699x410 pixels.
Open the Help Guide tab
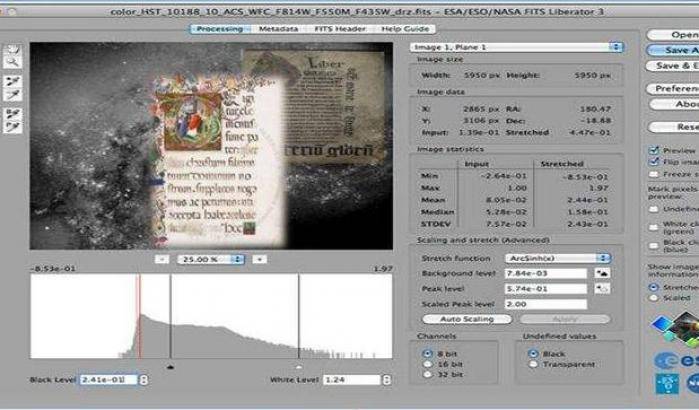tap(405, 29)
